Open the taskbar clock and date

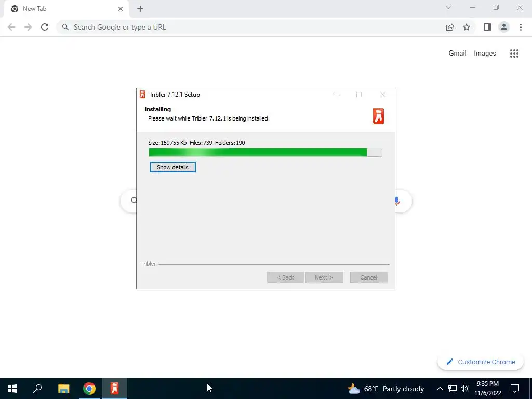coord(487,389)
